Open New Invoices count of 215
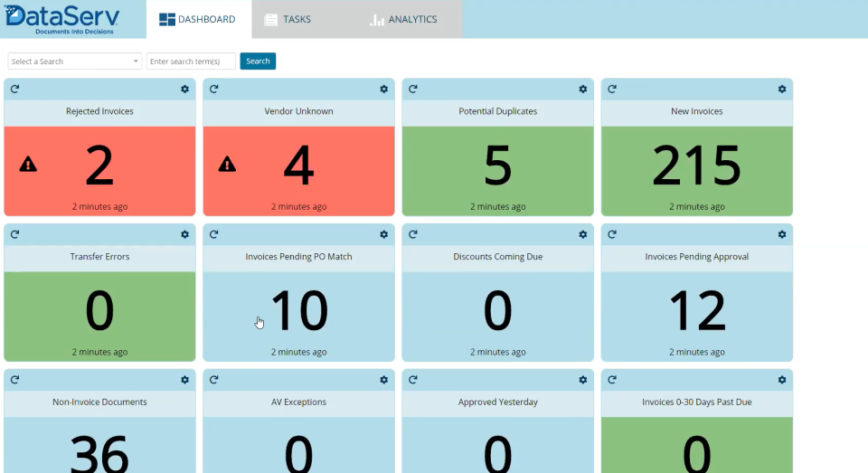 pyautogui.click(x=697, y=165)
